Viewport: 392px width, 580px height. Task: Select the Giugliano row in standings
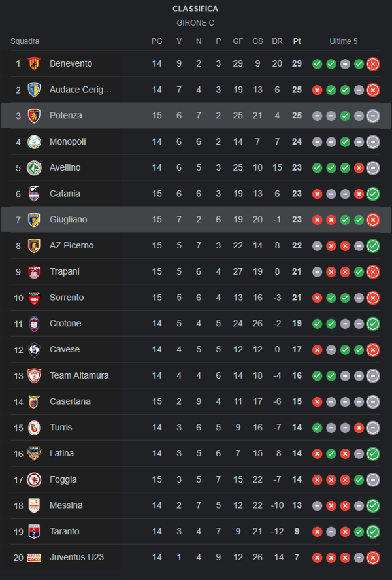pyautogui.click(x=196, y=220)
